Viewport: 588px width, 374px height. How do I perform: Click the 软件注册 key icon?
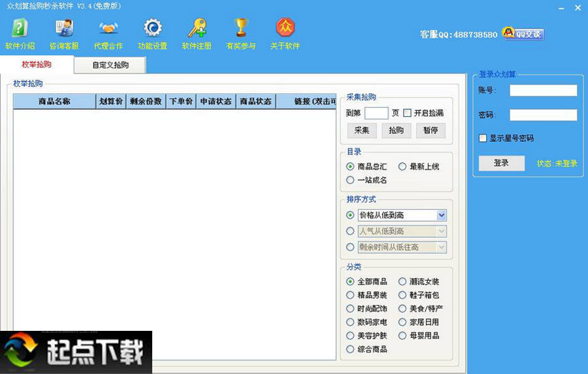[x=197, y=27]
